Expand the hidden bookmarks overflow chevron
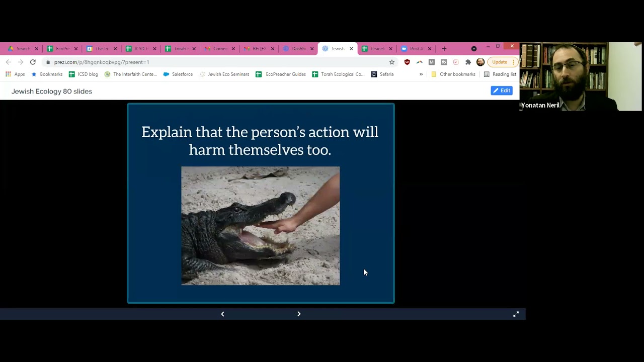The image size is (644, 362). coord(421,74)
